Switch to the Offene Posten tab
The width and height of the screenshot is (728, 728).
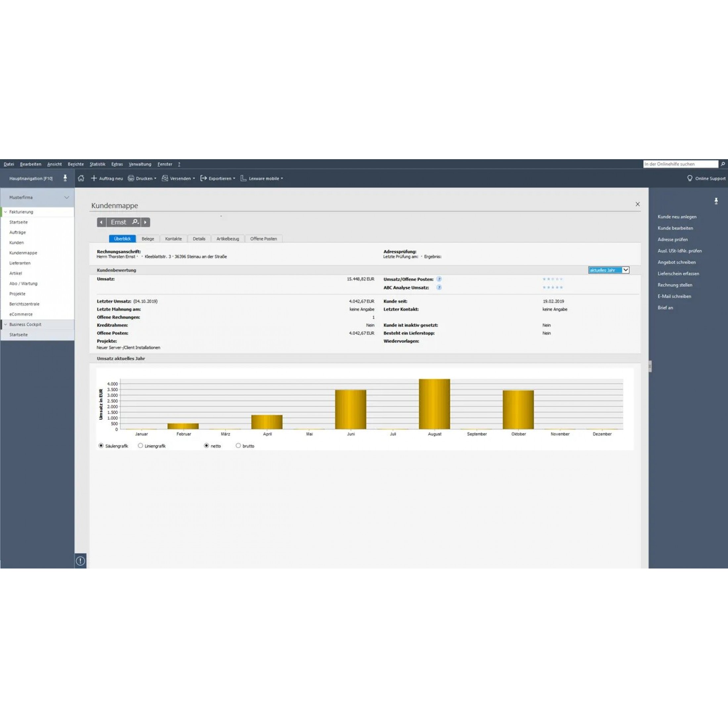click(x=263, y=239)
